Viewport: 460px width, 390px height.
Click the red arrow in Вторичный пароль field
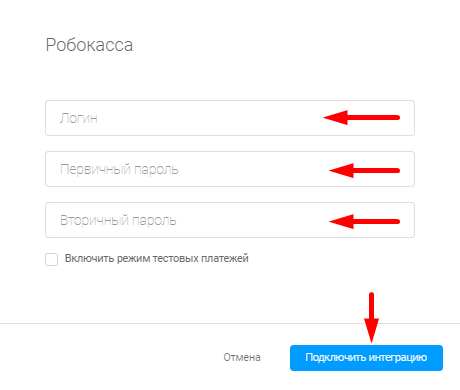click(364, 221)
